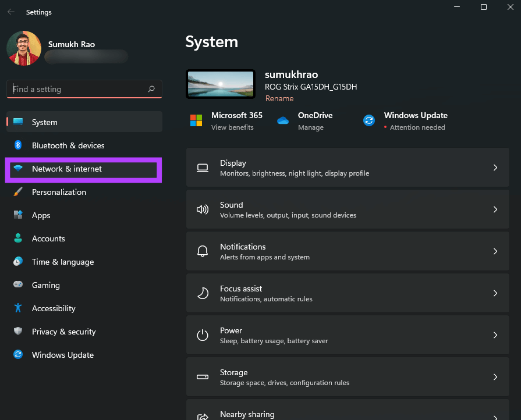Click the System monitor icon in sidebar
The image size is (521, 420).
pos(18,122)
